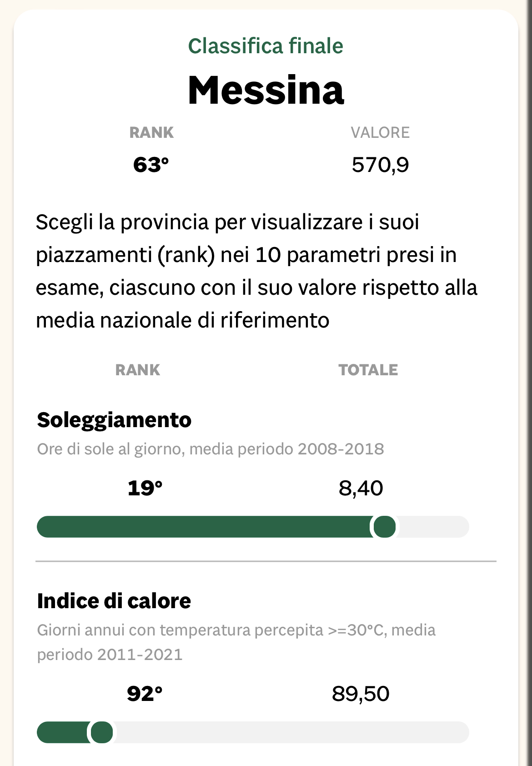Open the Indice di calore parameter heading
Screen dimensions: 532x766
point(114,600)
